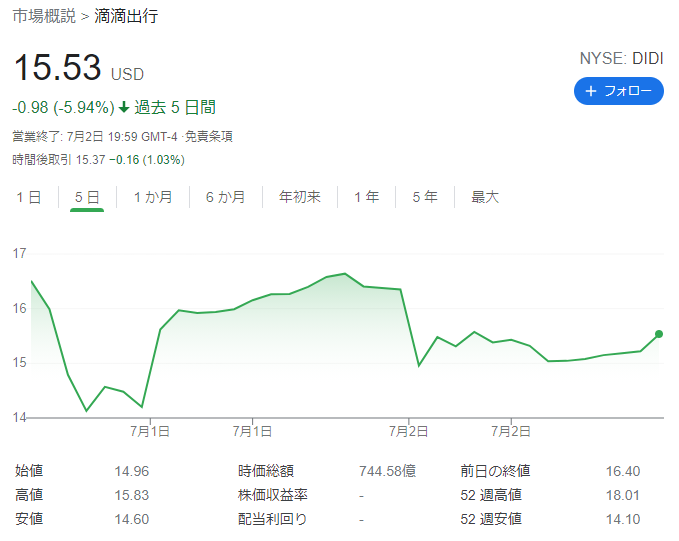
Task: Click the 過去 5 日間 period label
Action: (175, 107)
